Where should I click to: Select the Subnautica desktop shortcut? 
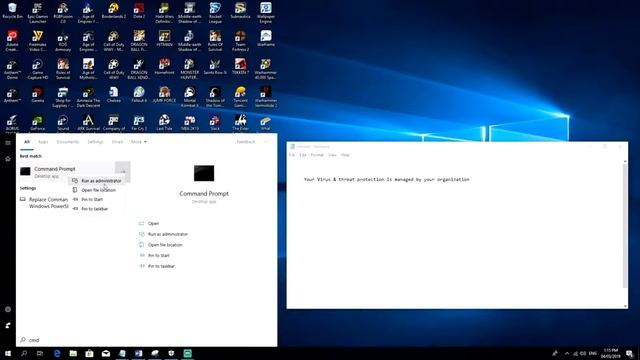pyautogui.click(x=240, y=11)
